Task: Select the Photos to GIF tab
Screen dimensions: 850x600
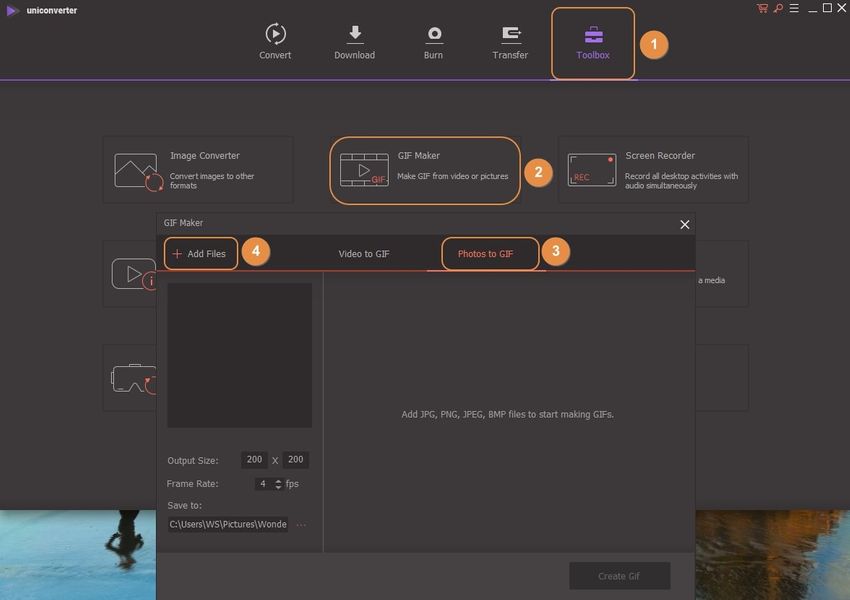Action: (x=485, y=254)
